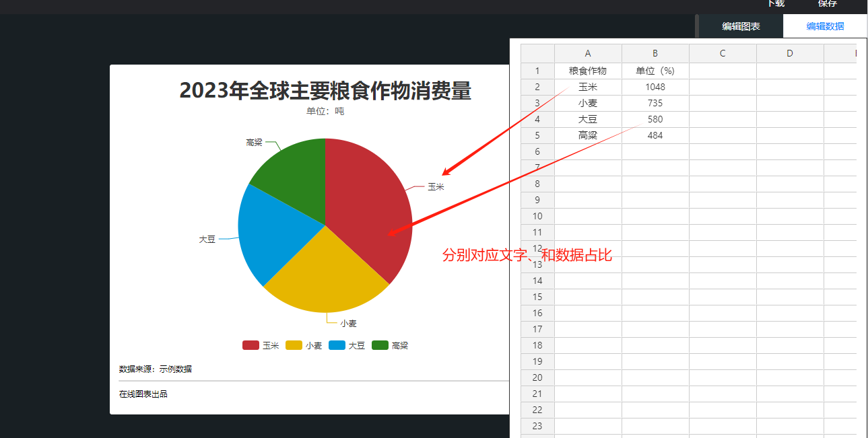
Task: Select column B header in spreadsheet
Action: [x=655, y=54]
